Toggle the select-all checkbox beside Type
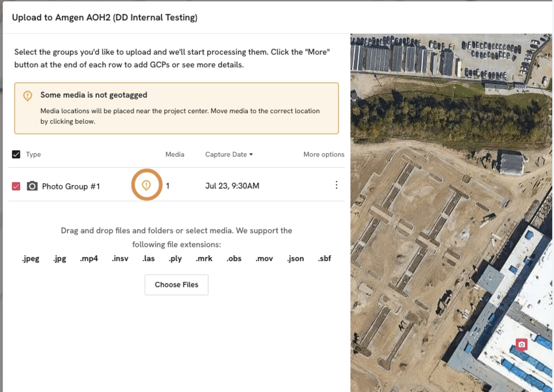554x392 pixels. click(x=16, y=154)
